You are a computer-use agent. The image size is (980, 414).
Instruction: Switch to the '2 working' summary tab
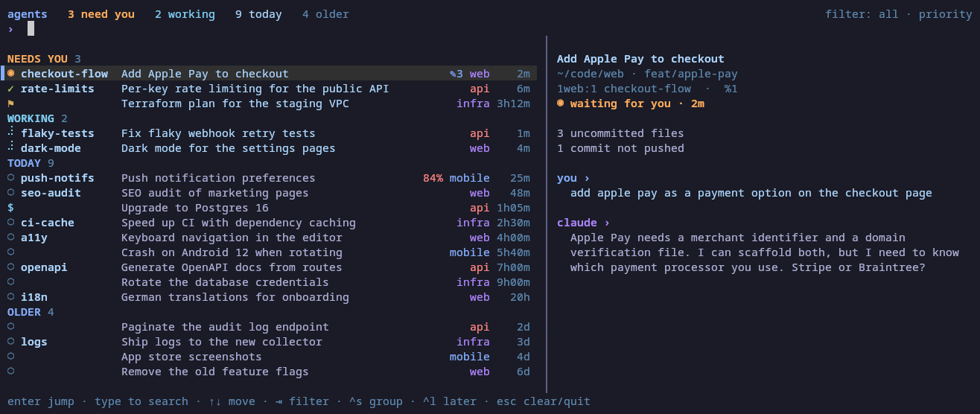(185, 14)
